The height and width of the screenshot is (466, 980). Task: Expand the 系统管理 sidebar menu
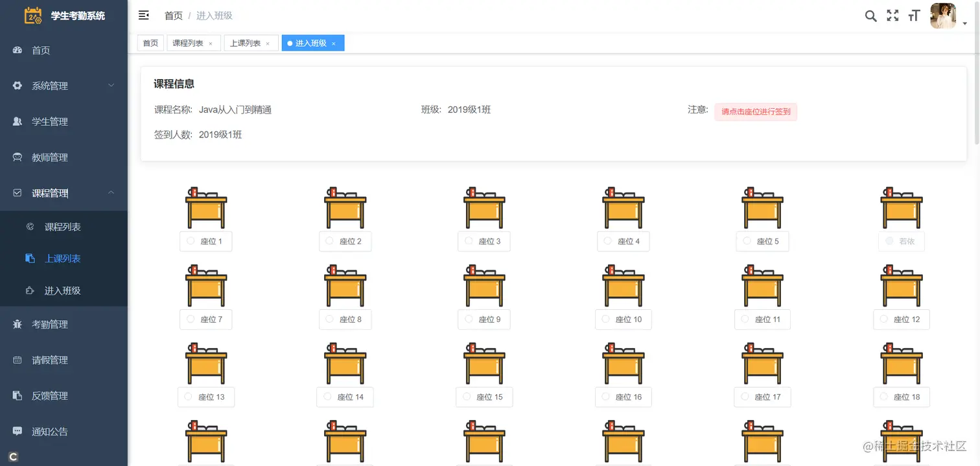point(49,85)
